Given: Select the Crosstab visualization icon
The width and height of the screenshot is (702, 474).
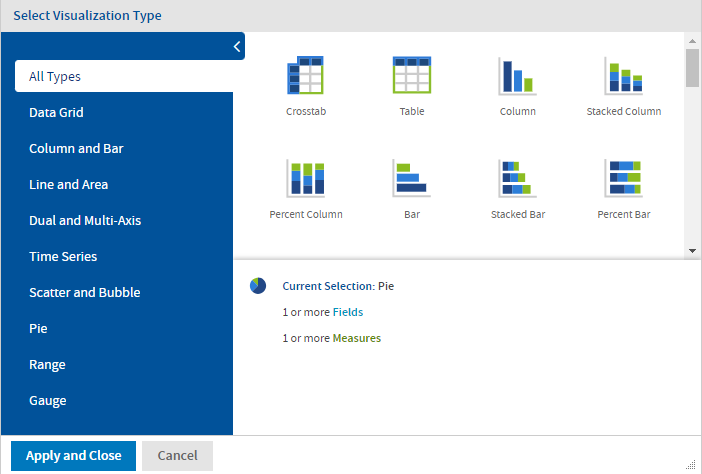Looking at the screenshot, I should [x=305, y=75].
